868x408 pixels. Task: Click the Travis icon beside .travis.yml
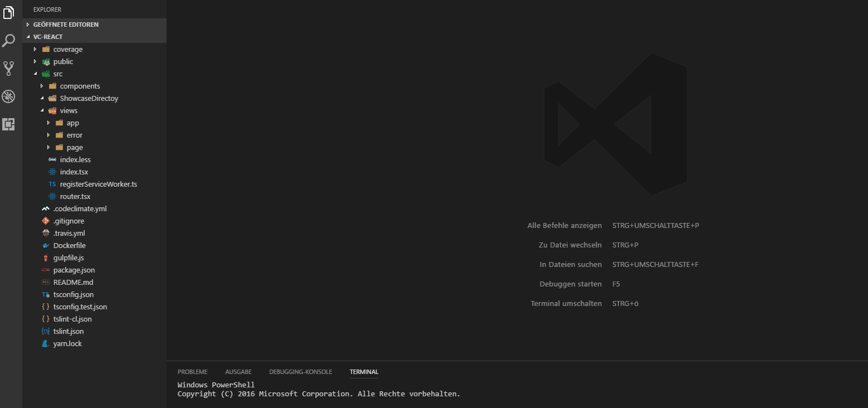click(x=46, y=233)
